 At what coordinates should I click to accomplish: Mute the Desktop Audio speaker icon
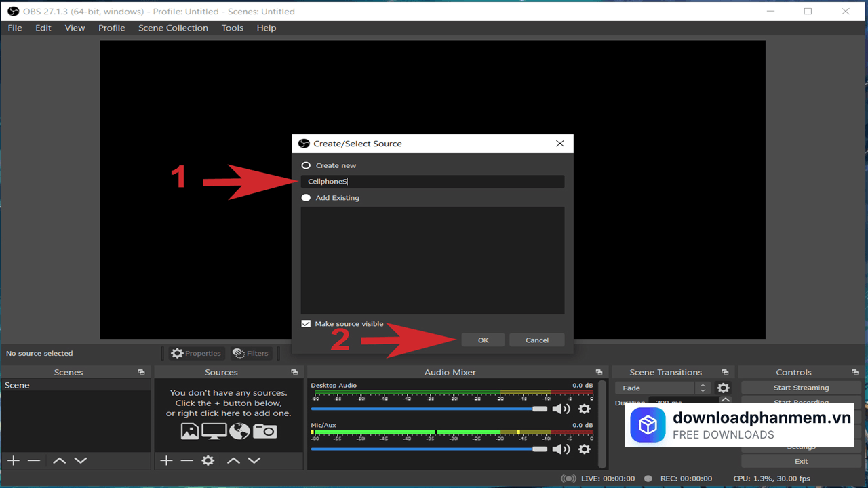[x=560, y=409]
